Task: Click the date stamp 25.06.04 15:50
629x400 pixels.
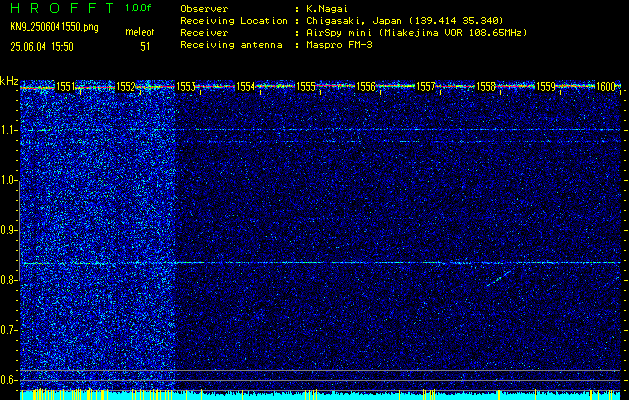Action: tap(42, 47)
